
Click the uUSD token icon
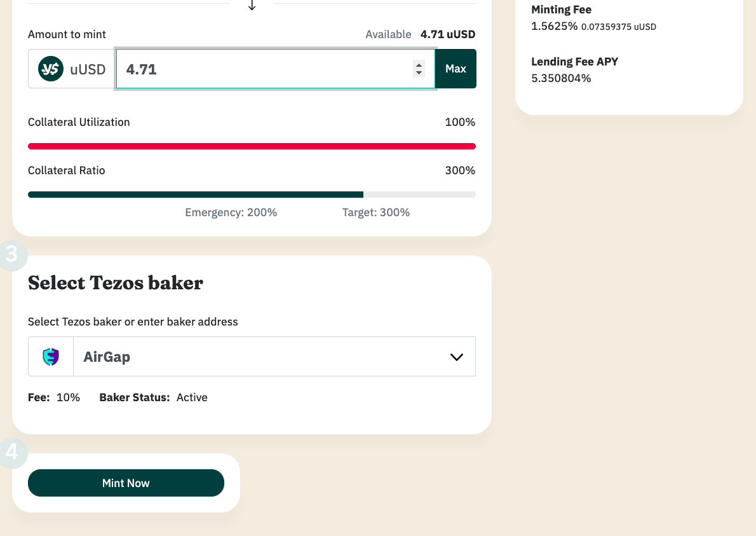(51, 69)
